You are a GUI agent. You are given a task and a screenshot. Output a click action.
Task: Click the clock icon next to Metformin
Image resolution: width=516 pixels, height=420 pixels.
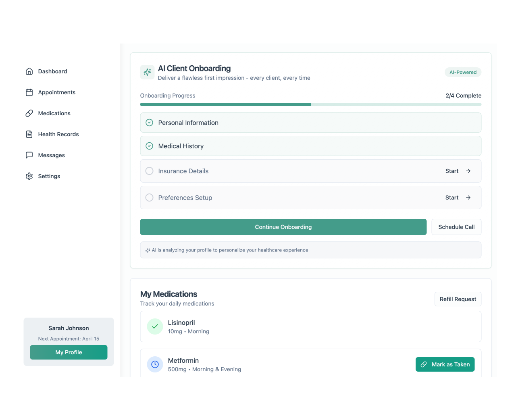pos(155,364)
